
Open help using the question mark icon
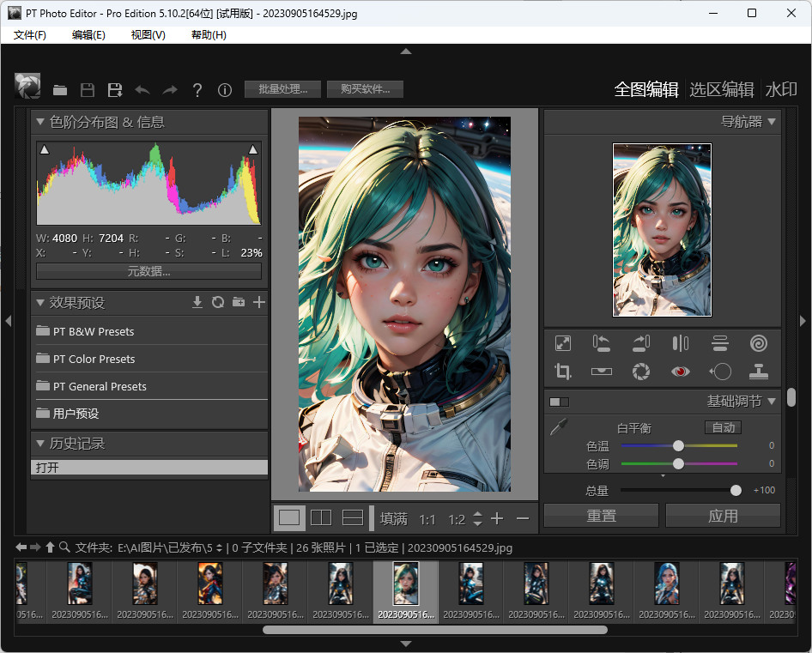point(197,90)
